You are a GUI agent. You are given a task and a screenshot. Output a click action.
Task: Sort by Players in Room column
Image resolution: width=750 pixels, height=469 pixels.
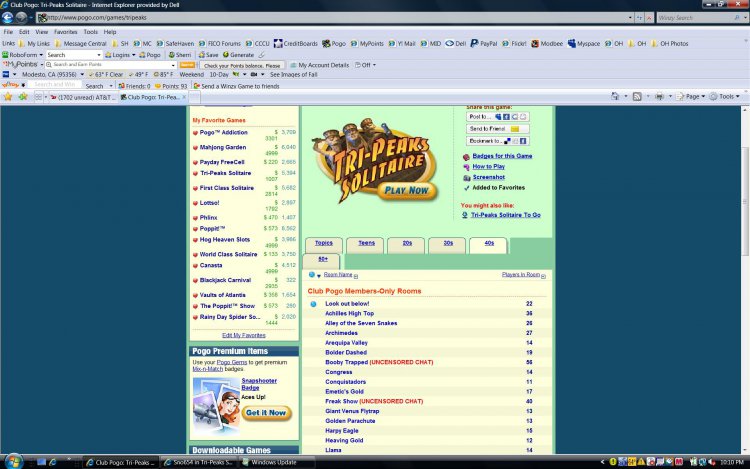coord(520,275)
